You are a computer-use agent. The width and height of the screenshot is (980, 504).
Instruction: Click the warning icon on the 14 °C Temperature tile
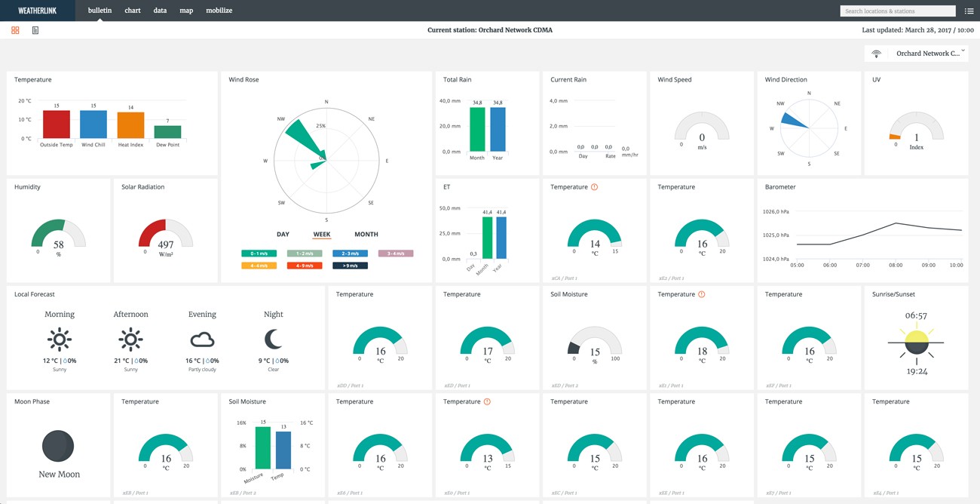594,187
